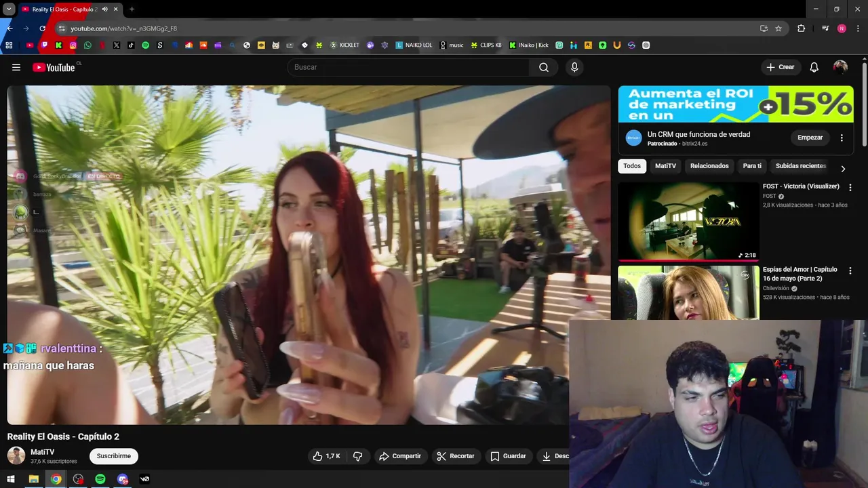This screenshot has height=488, width=868.
Task: Open YouTube notifications bell
Action: point(814,67)
